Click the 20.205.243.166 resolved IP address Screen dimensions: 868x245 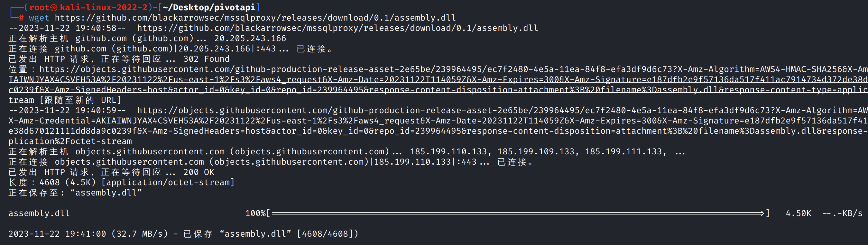pyautogui.click(x=250, y=39)
